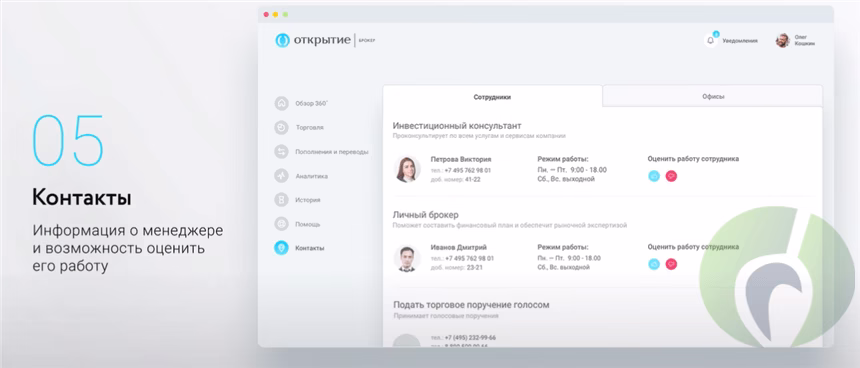
Task: Select the Аналитика sidebar icon
Action: [281, 176]
